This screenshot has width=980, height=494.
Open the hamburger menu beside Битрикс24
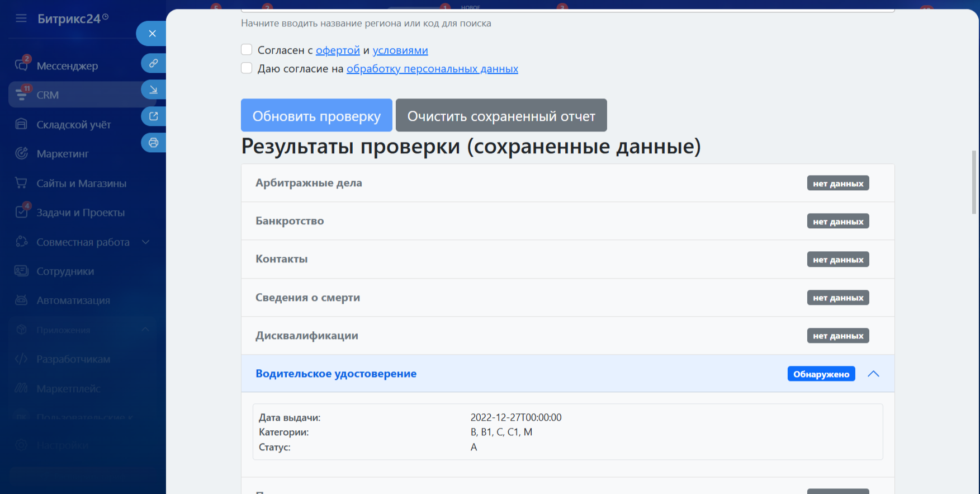coord(21,18)
